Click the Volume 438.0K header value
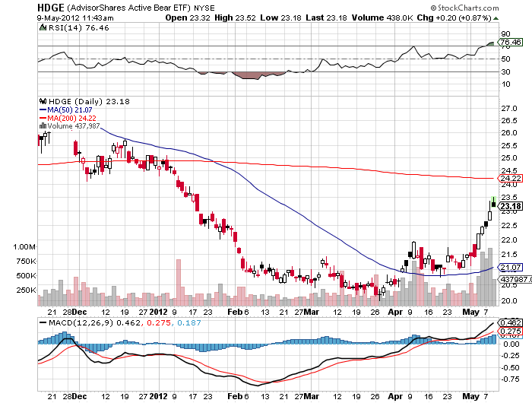This screenshot has height=403, width=532. click(x=382, y=17)
